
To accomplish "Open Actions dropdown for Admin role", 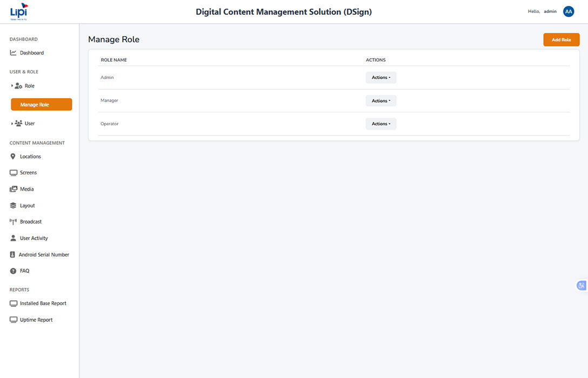I will [381, 78].
